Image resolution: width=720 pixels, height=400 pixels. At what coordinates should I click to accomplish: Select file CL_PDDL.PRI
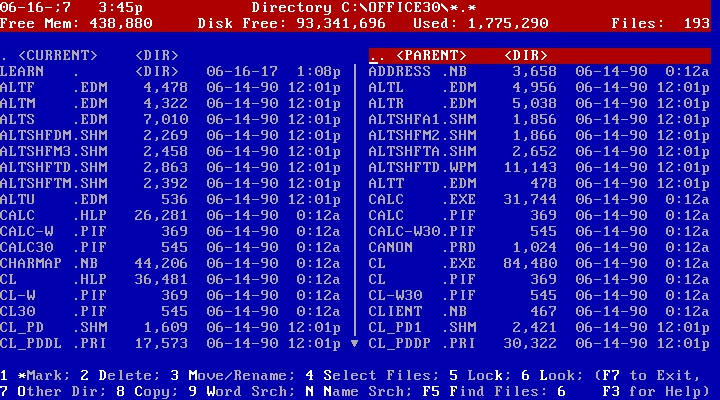pyautogui.click(x=171, y=344)
